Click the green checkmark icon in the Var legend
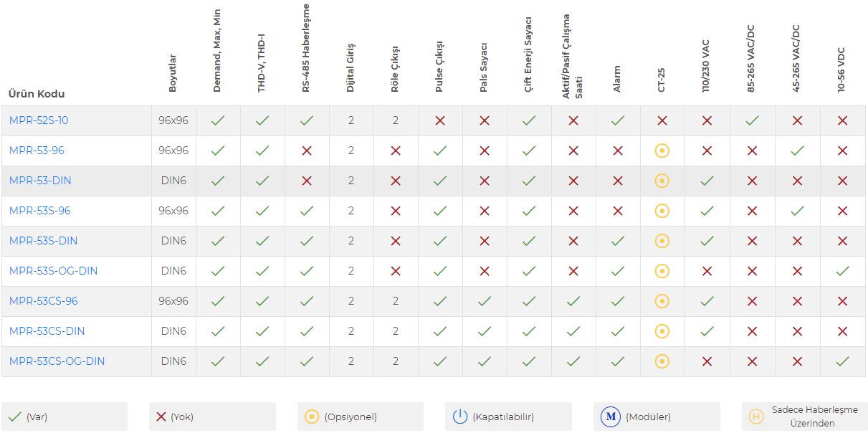The image size is (868, 433). click(x=15, y=417)
